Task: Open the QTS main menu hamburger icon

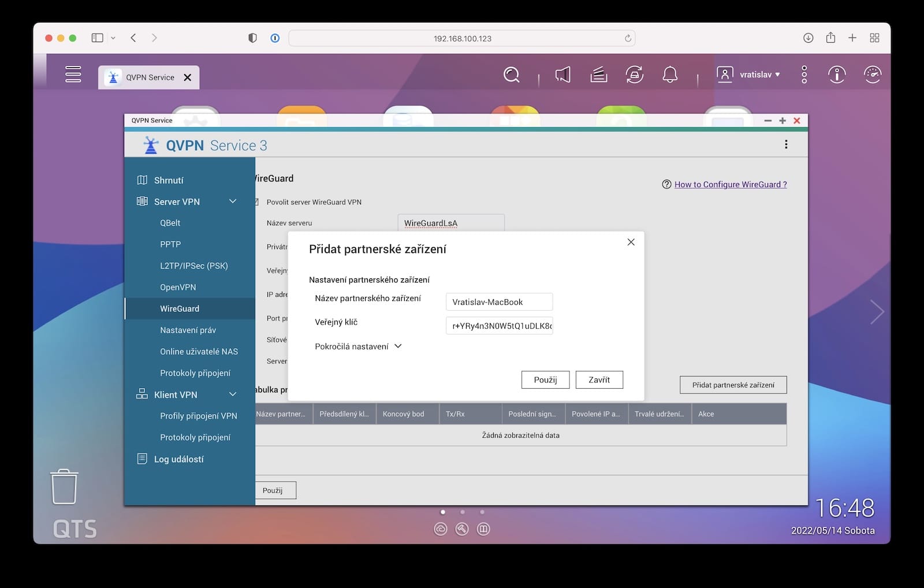Action: (x=73, y=75)
